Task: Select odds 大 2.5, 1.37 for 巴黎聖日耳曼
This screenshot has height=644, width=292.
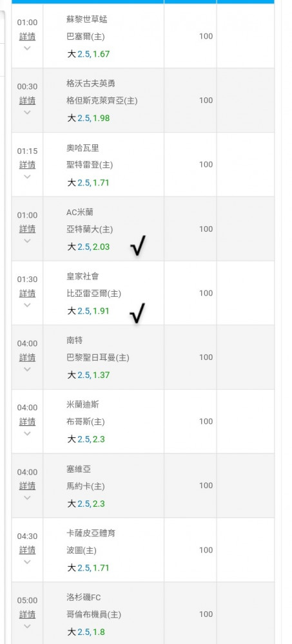Action: (x=88, y=375)
